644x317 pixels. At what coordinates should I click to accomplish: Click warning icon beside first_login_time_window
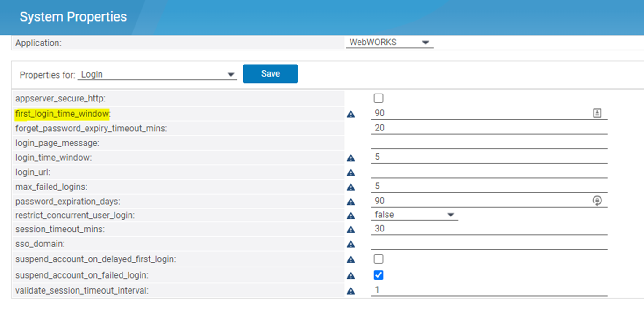351,114
